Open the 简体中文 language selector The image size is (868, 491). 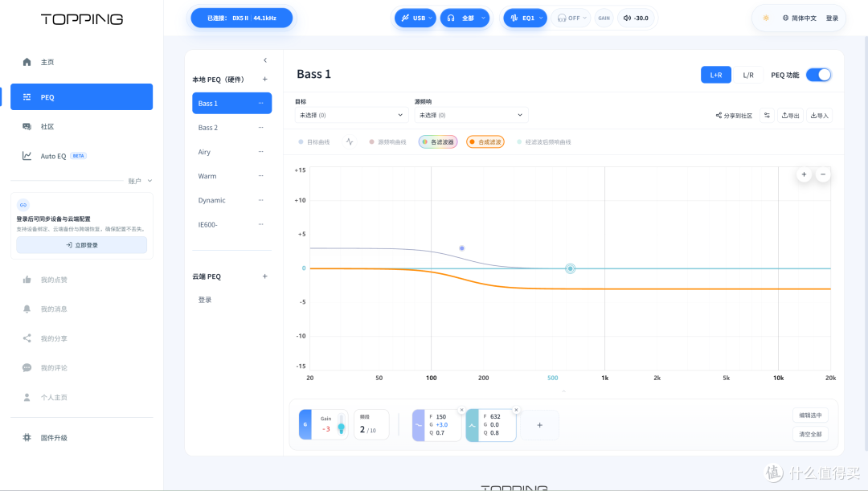point(800,18)
